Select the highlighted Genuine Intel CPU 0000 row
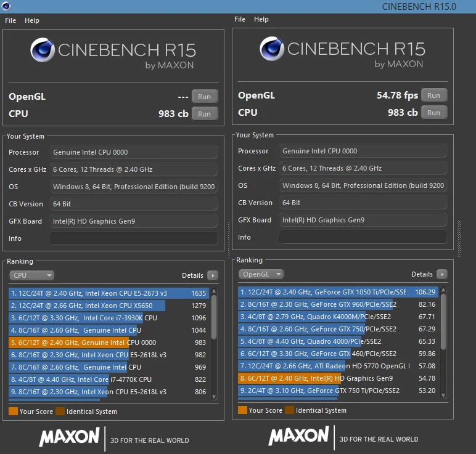 point(109,343)
